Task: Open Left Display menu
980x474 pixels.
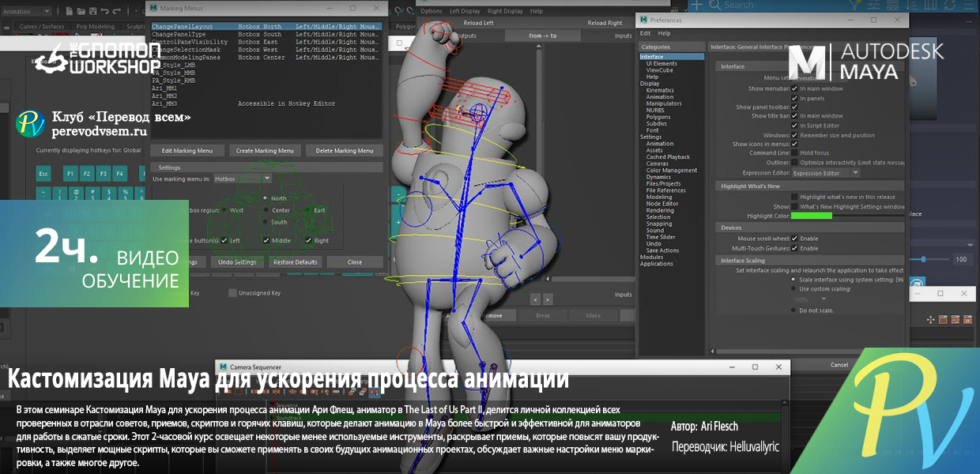Action: coord(465,11)
